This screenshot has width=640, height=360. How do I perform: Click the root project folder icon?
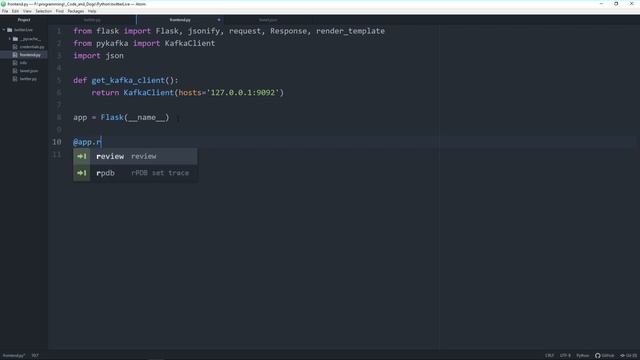point(10,30)
